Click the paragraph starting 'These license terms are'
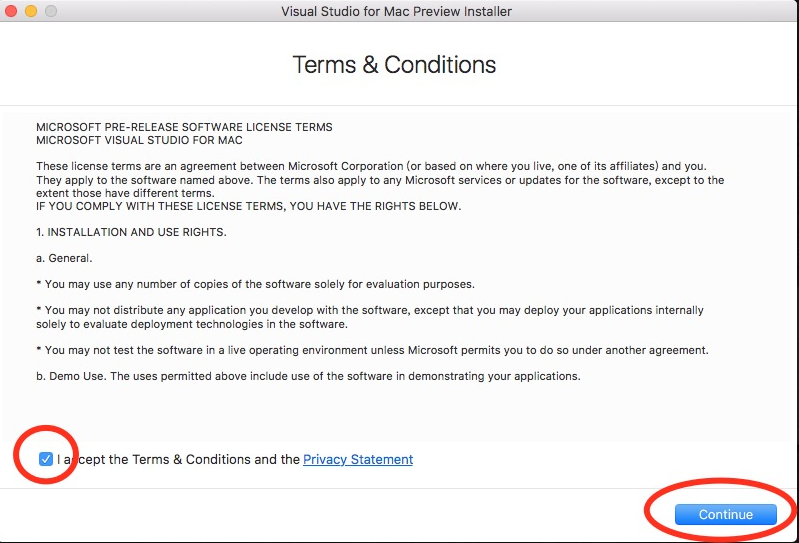Screen dimensions: 799x543 click(x=380, y=179)
